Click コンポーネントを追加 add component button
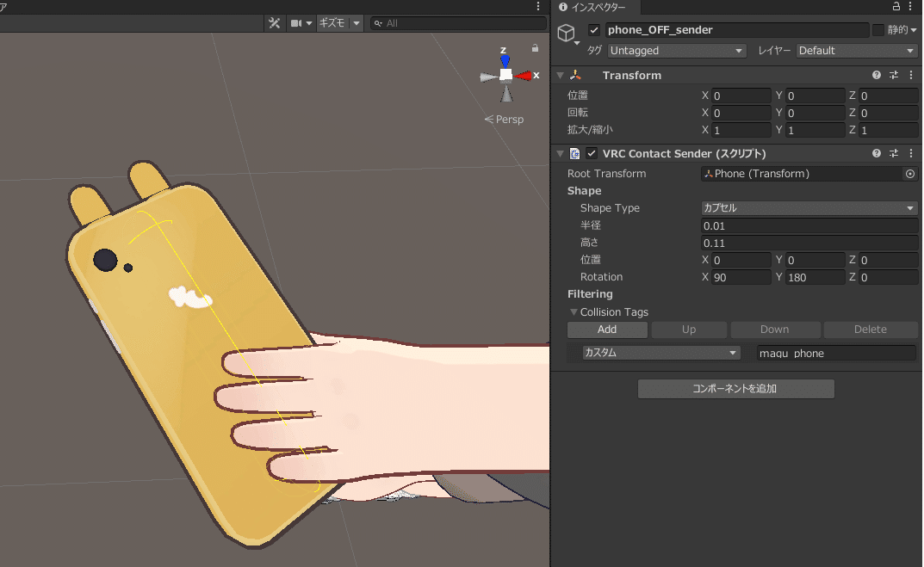The height and width of the screenshot is (567, 924). click(735, 389)
